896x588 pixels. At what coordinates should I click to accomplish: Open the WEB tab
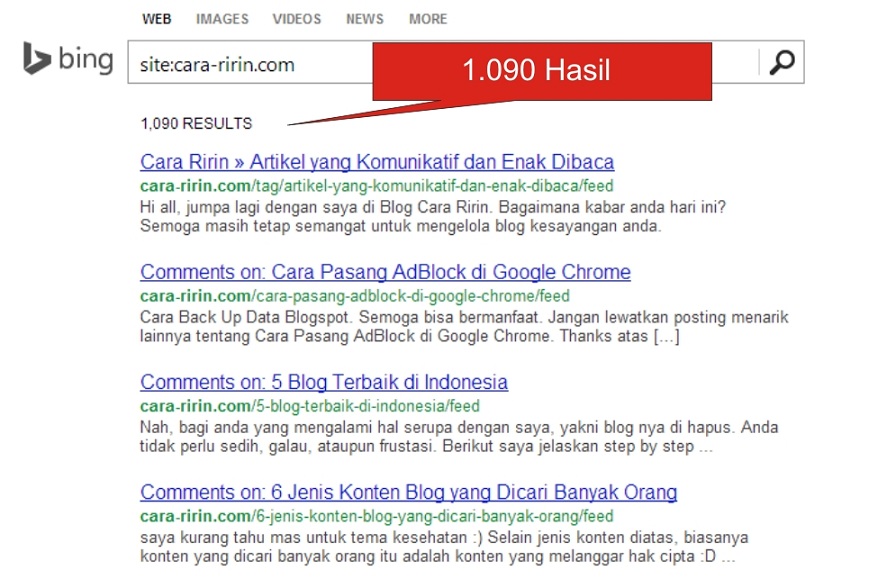[157, 19]
